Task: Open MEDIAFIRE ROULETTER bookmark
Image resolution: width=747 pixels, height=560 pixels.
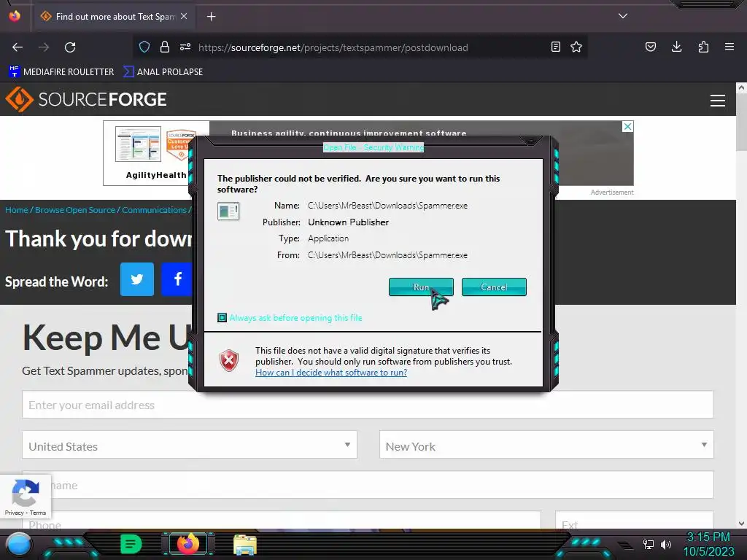Action: [61, 72]
